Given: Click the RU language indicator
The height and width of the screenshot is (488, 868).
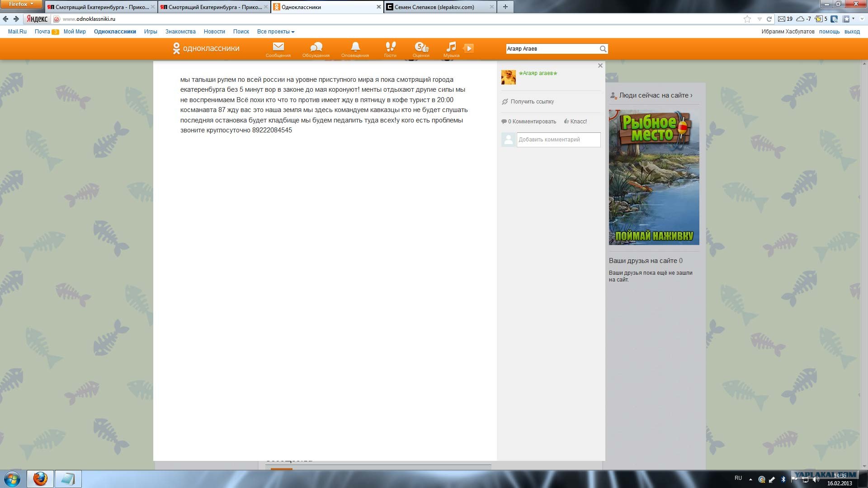Looking at the screenshot, I should coord(738,478).
